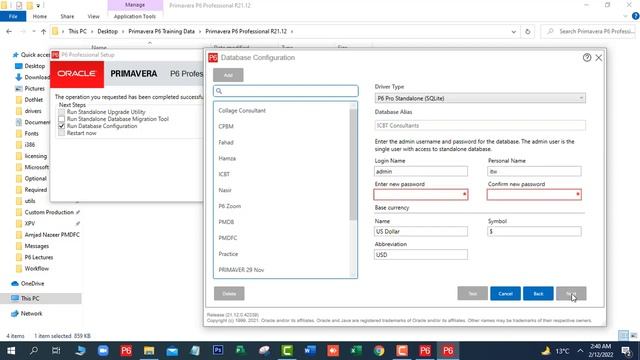
Task: Select This PC in navigation pane
Action: click(30, 298)
